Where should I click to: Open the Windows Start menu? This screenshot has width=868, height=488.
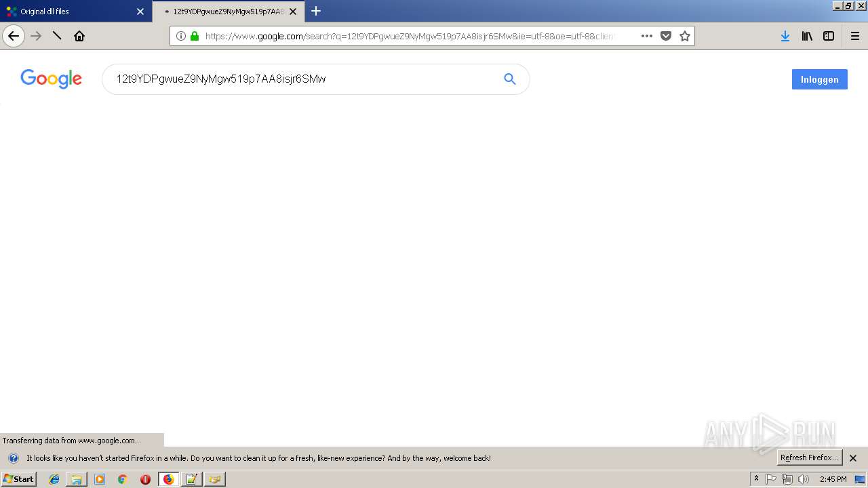click(x=18, y=479)
